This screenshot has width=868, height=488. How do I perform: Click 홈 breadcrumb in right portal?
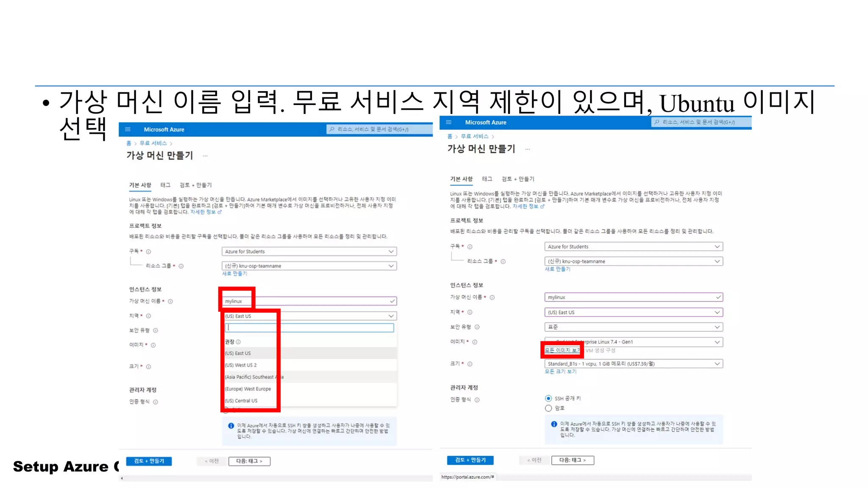[450, 136]
